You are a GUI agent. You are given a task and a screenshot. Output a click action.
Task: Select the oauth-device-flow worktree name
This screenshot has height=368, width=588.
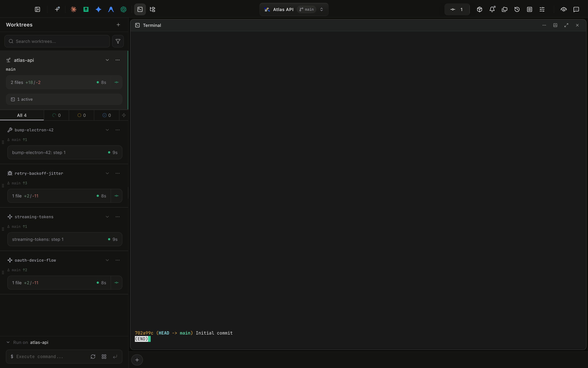[35, 260]
